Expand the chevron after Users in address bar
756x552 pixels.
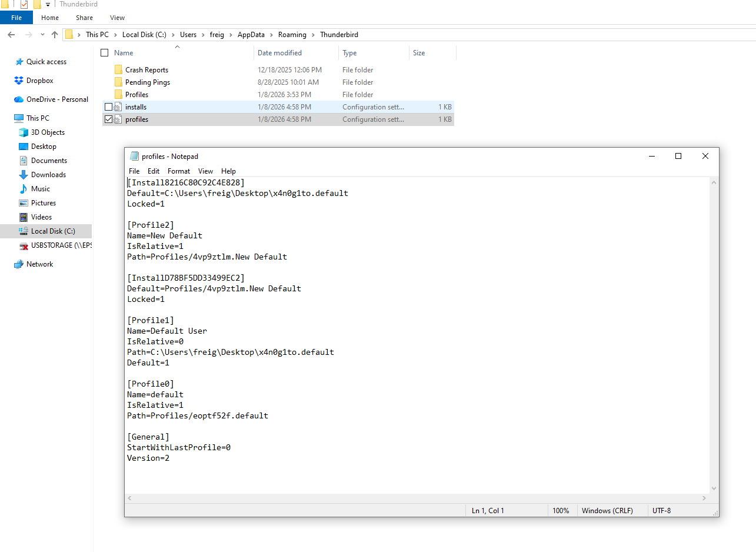(204, 35)
